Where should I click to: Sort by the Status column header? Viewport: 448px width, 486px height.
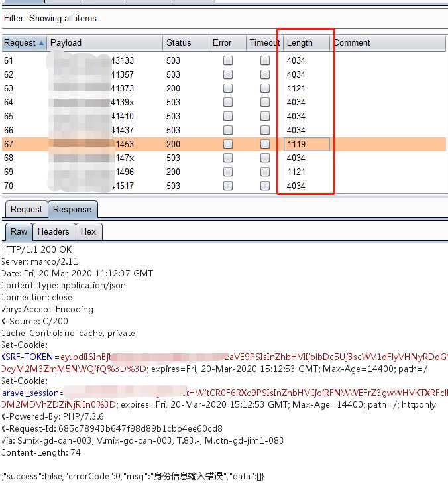coord(184,43)
